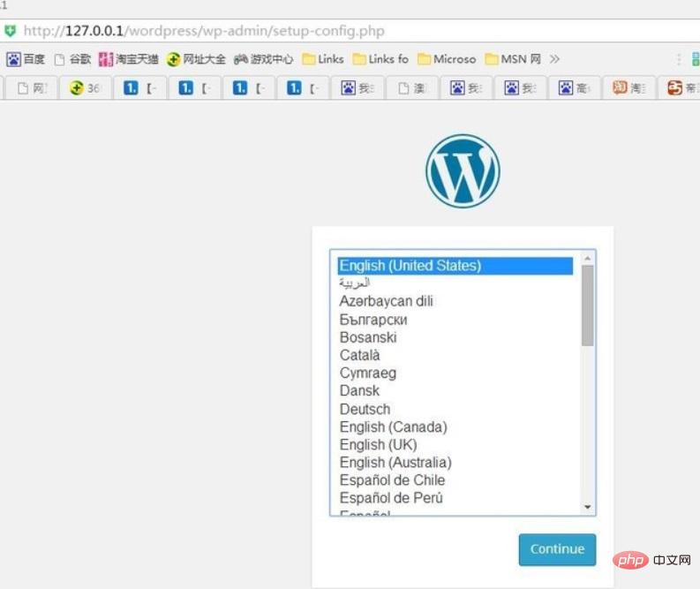Switch to the orange 淘 tab
Image resolution: width=700 pixels, height=589 pixels.
628,88
